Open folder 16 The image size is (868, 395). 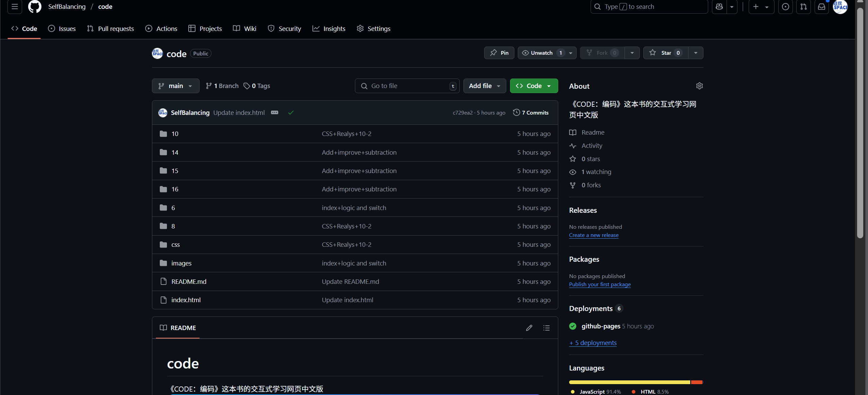point(175,189)
